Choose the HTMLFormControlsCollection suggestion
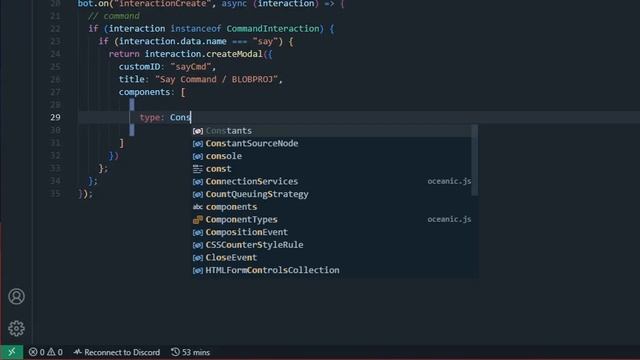640x360 pixels. click(332, 270)
